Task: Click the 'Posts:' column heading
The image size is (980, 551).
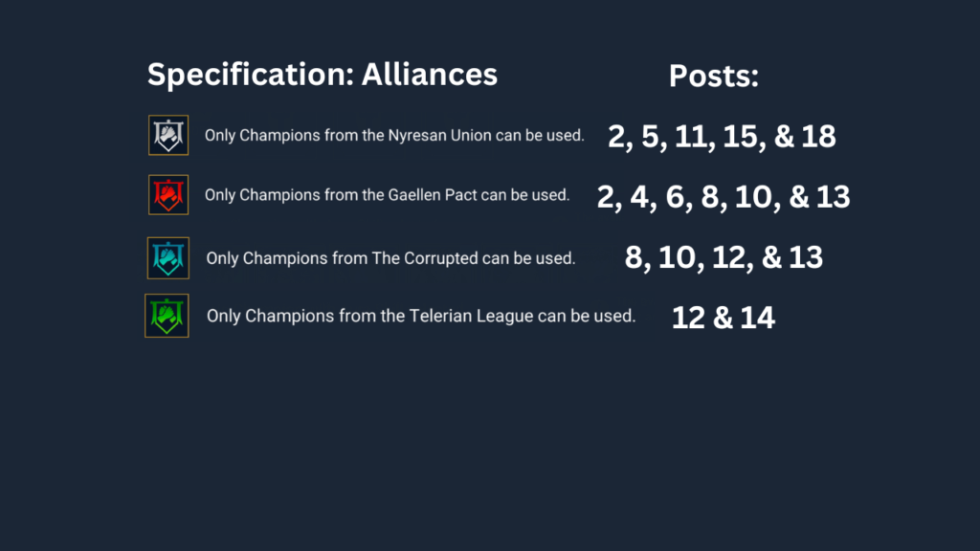Action: click(x=713, y=77)
